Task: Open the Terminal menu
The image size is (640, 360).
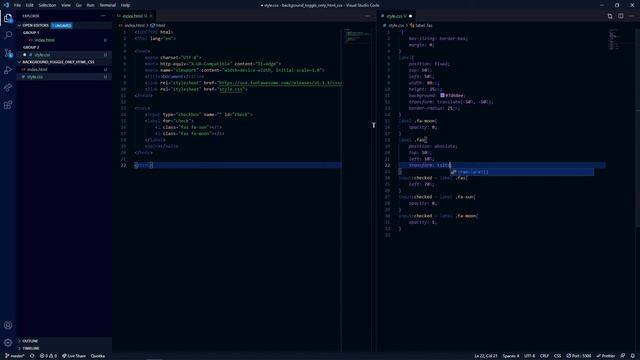Action: click(x=108, y=5)
